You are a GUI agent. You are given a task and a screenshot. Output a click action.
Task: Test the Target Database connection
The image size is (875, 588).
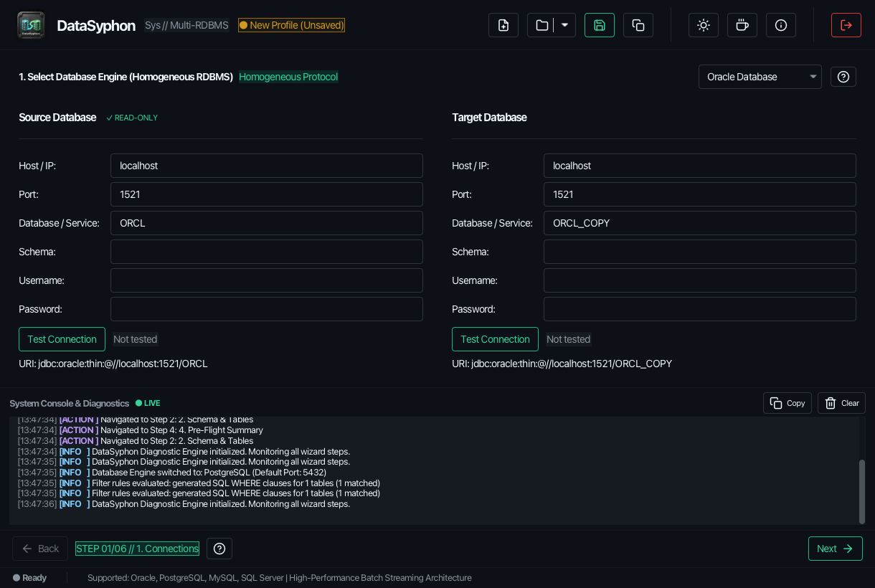click(496, 339)
